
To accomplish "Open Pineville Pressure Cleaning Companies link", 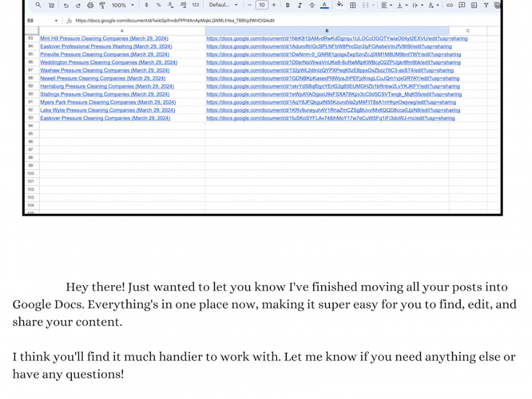I will point(104,54).
